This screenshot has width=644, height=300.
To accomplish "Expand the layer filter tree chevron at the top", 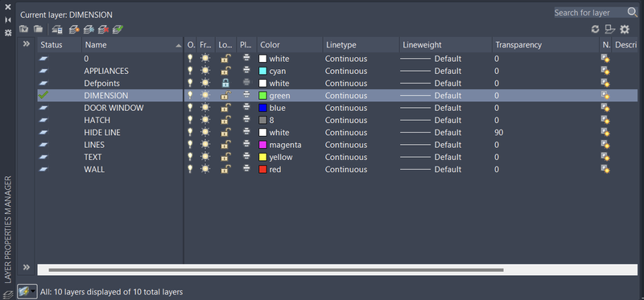I will tap(27, 43).
